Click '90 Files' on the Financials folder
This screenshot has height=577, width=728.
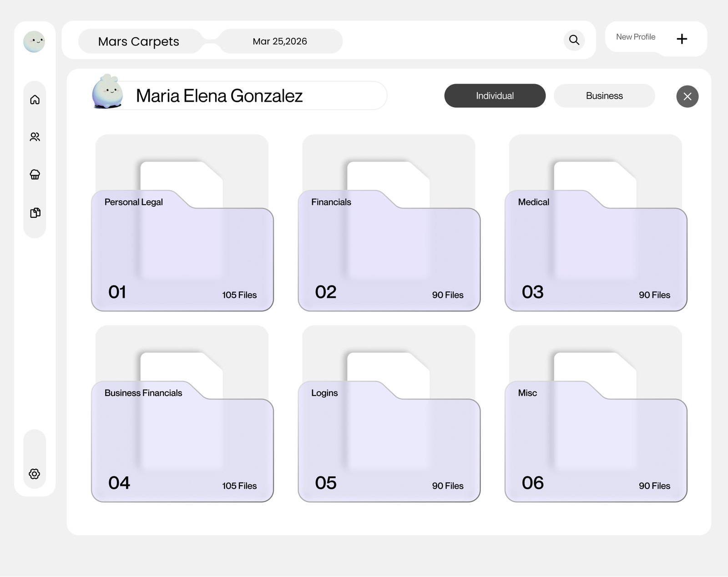448,295
